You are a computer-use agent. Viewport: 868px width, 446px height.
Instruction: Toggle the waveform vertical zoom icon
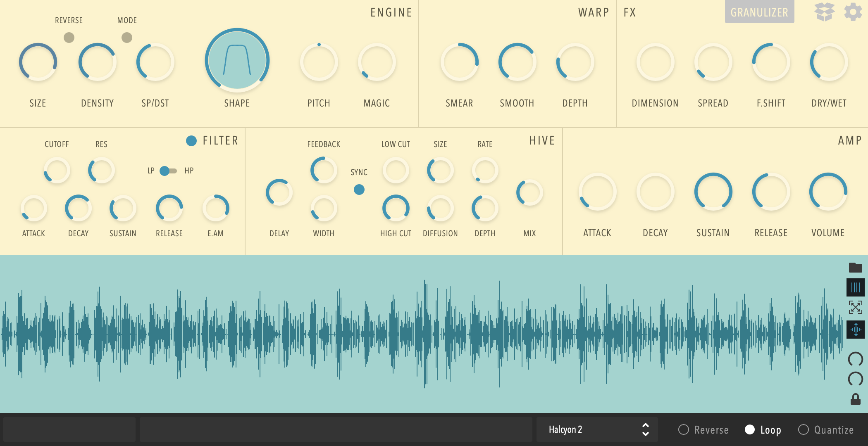[855, 330]
